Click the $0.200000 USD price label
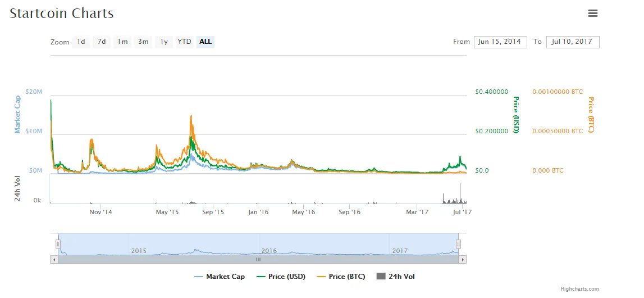 (x=492, y=131)
